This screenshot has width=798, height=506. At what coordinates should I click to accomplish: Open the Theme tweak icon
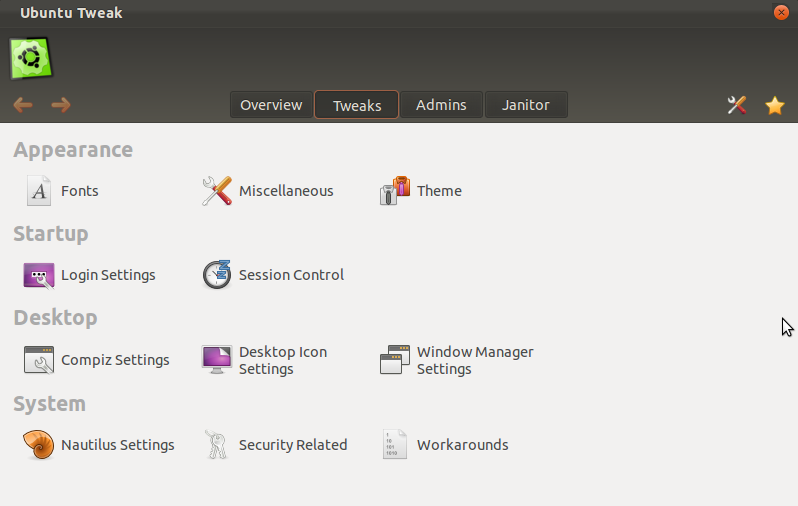(395, 191)
